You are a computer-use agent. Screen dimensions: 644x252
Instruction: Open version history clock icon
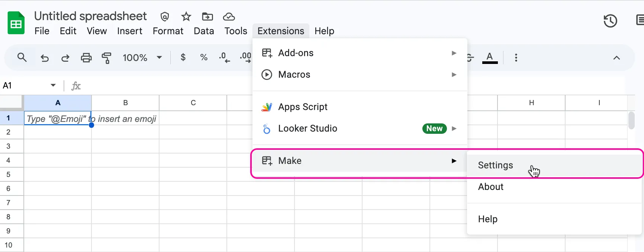point(610,21)
